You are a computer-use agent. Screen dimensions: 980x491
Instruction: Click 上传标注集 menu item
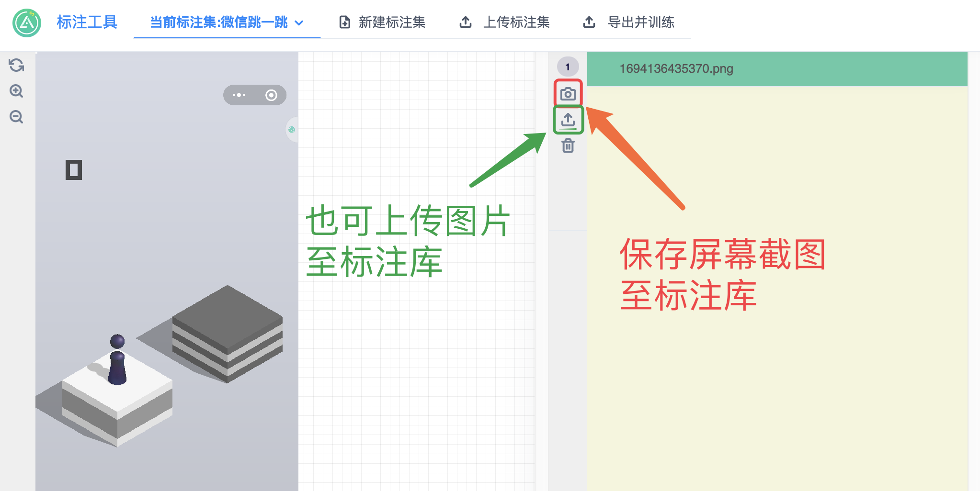pyautogui.click(x=504, y=22)
